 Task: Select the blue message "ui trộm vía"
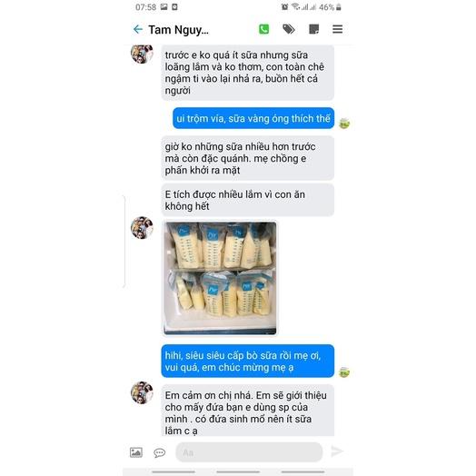[x=253, y=118]
